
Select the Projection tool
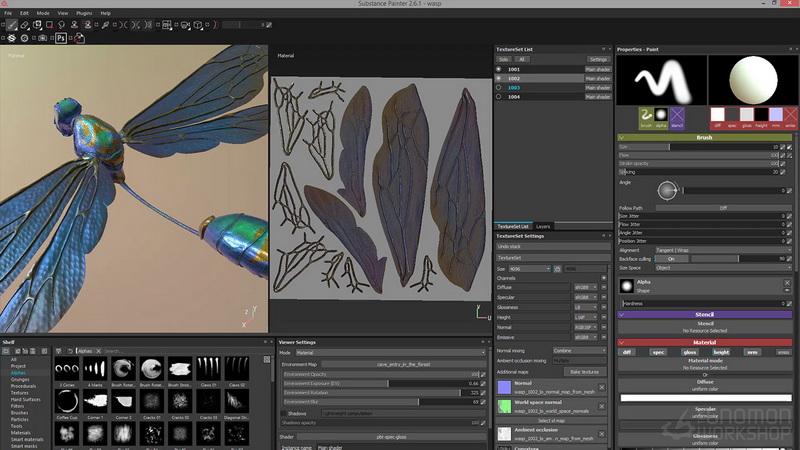coord(37,24)
